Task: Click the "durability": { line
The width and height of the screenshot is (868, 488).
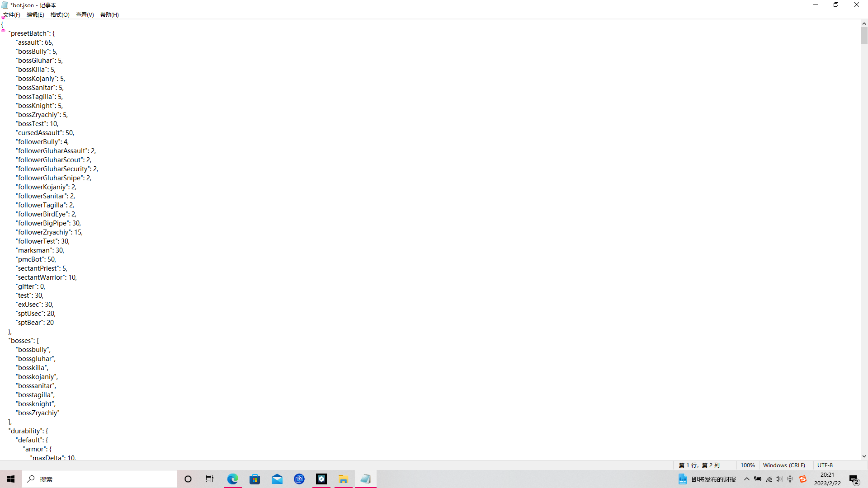Action: coord(28,431)
